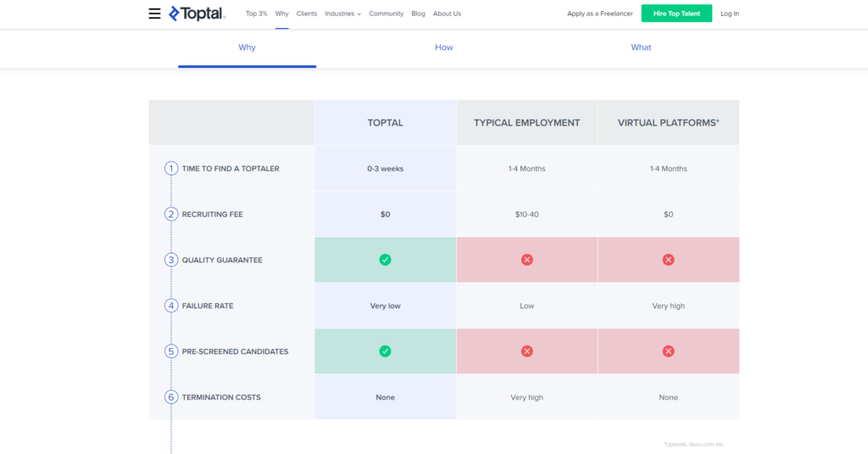The height and width of the screenshot is (454, 868).
Task: Click the TERMINATION COSTS label
Action: pyautogui.click(x=221, y=397)
